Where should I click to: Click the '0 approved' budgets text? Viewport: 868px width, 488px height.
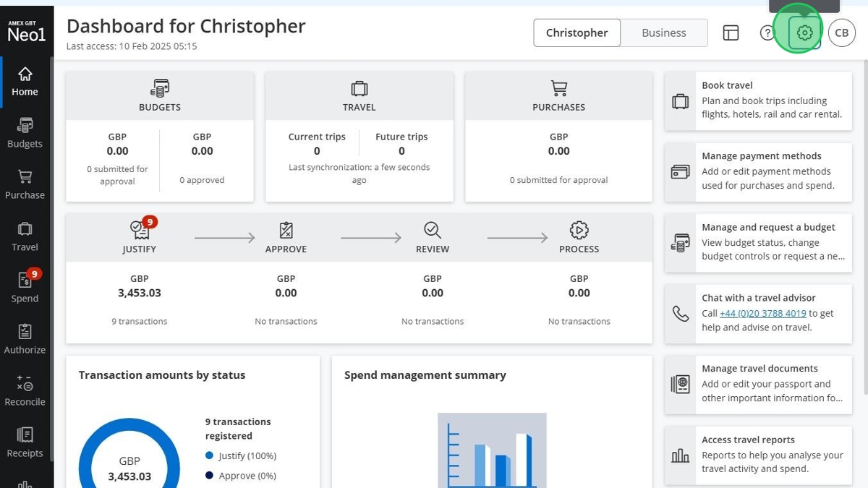click(202, 180)
